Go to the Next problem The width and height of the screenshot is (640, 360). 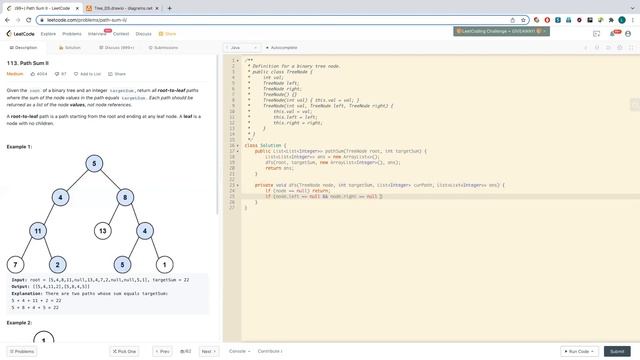click(209, 351)
